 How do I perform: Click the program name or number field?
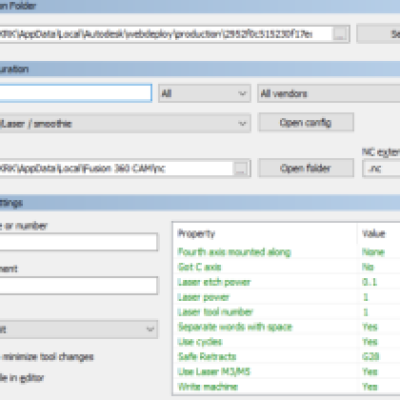click(78, 242)
